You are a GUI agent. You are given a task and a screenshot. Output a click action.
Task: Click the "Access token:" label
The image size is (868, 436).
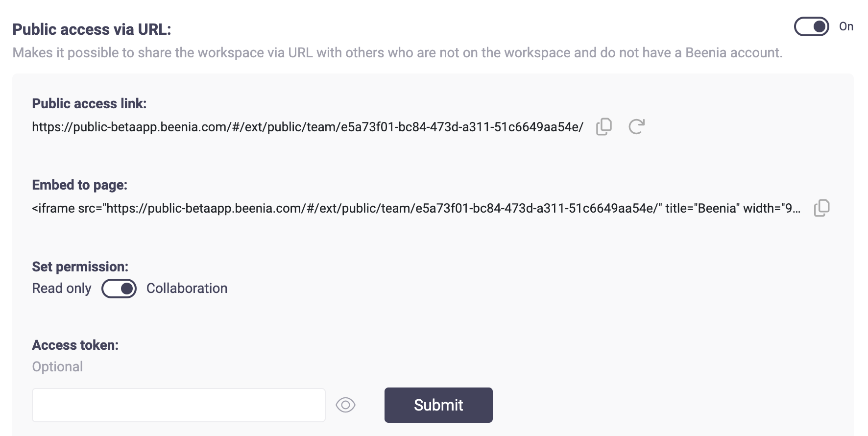click(x=75, y=345)
